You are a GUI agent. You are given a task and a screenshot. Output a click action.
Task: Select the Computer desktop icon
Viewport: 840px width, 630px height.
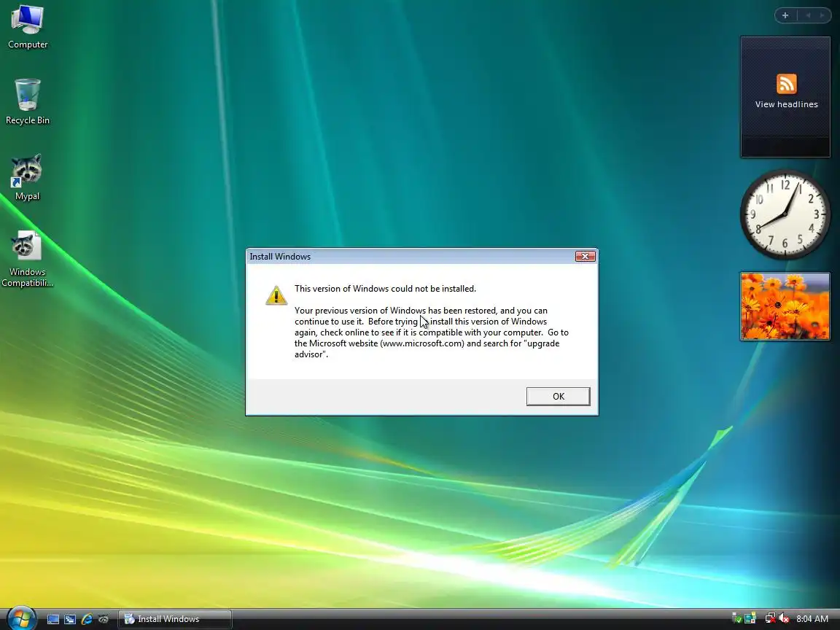(x=27, y=26)
